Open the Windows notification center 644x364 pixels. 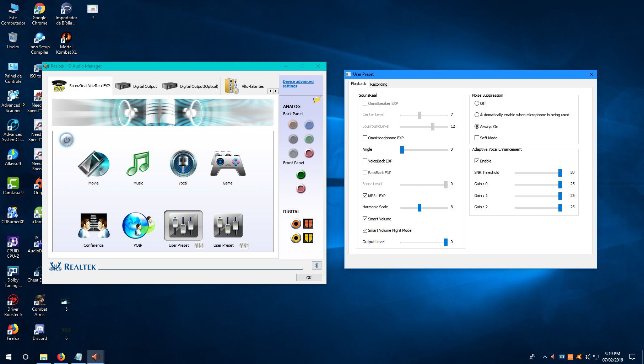pos(632,357)
